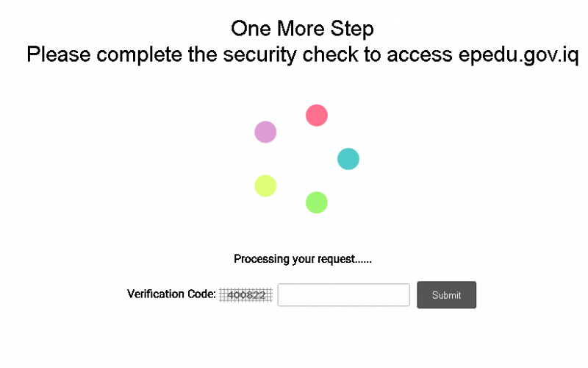Click the teal spinner dot
Viewport: 588px width, 368px height.
pos(348,159)
